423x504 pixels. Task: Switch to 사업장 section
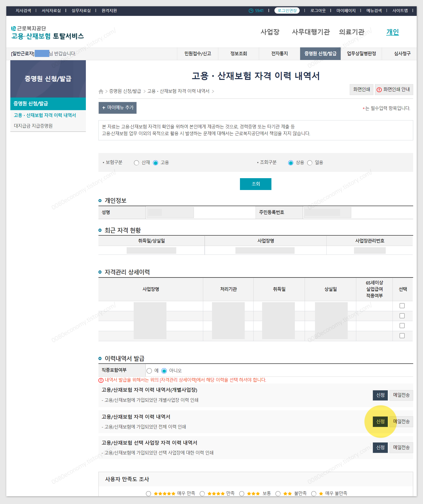click(x=270, y=32)
